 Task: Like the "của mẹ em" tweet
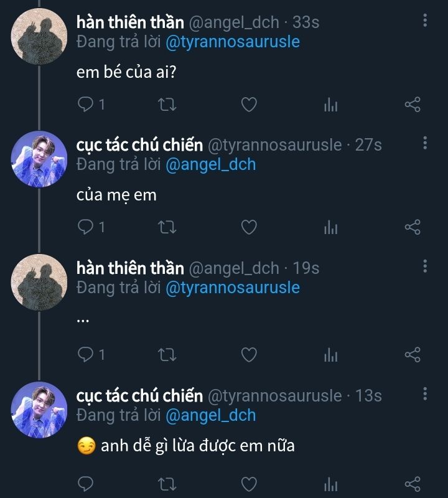point(249,227)
